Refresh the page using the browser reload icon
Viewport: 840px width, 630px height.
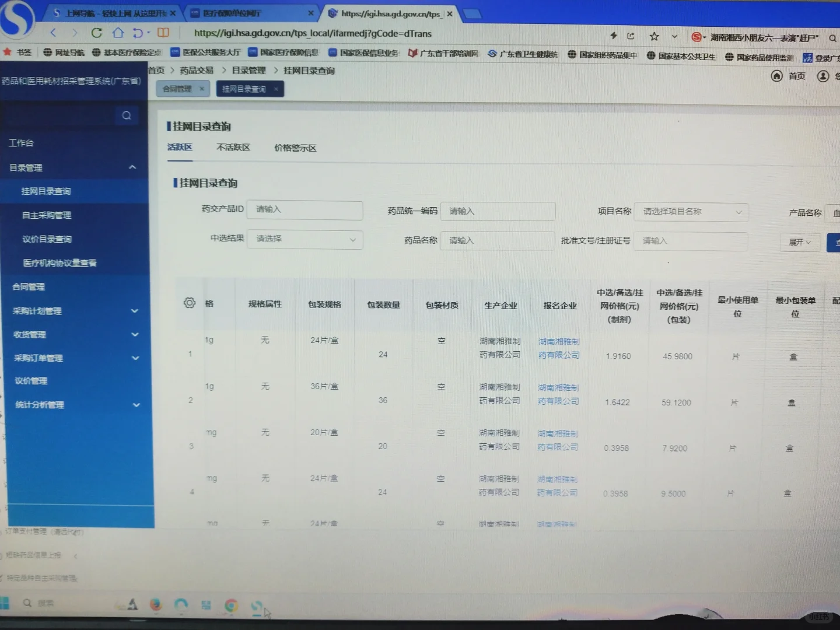pyautogui.click(x=96, y=33)
